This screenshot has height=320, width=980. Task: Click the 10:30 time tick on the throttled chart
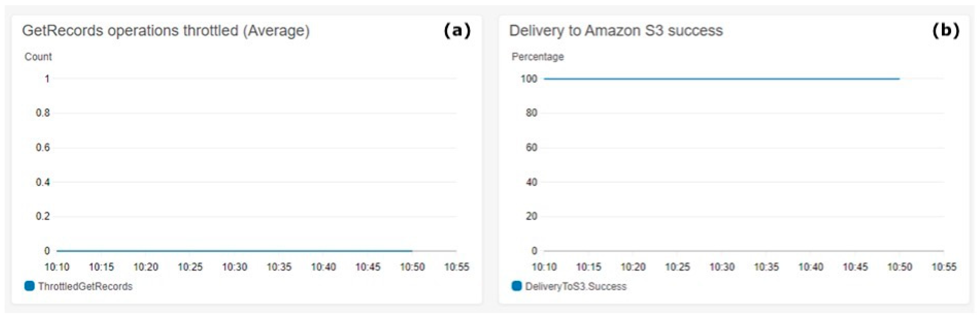235,267
